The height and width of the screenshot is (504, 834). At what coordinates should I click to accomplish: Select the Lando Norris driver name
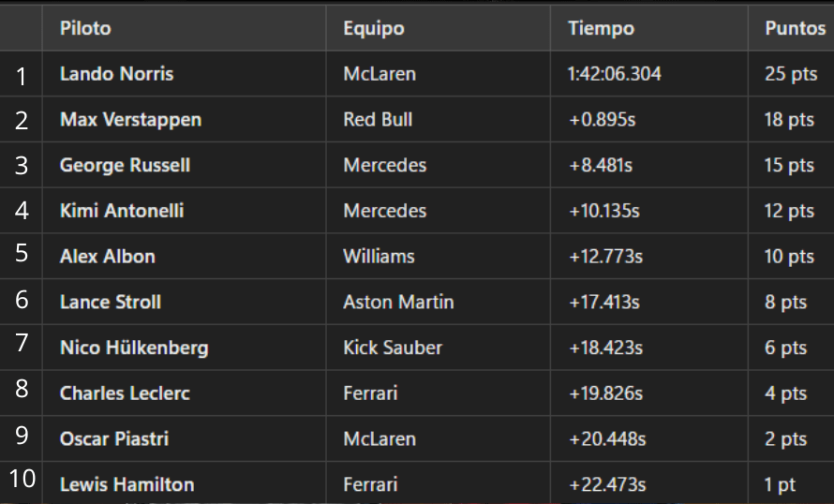pyautogui.click(x=116, y=74)
